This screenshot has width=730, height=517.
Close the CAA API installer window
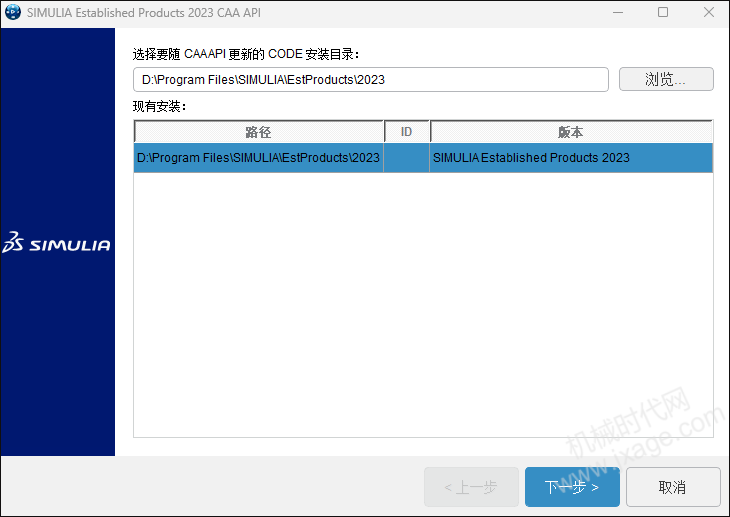click(709, 13)
